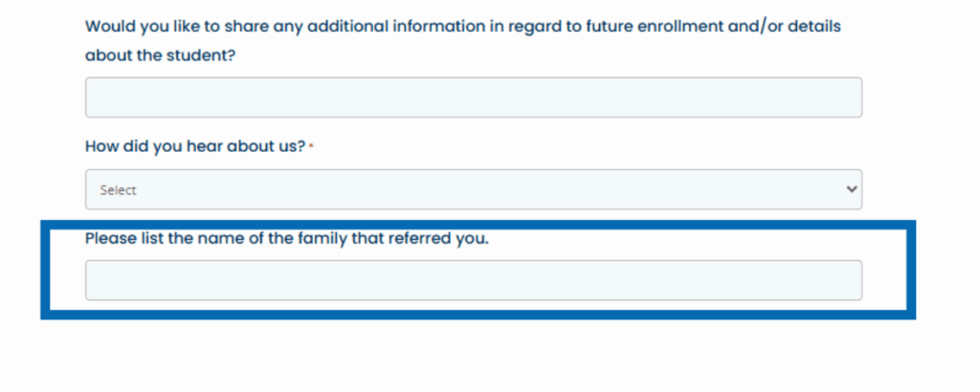Open the 'How did you hear about us?' dropdown
Screen dimensions: 980x392
473,189
